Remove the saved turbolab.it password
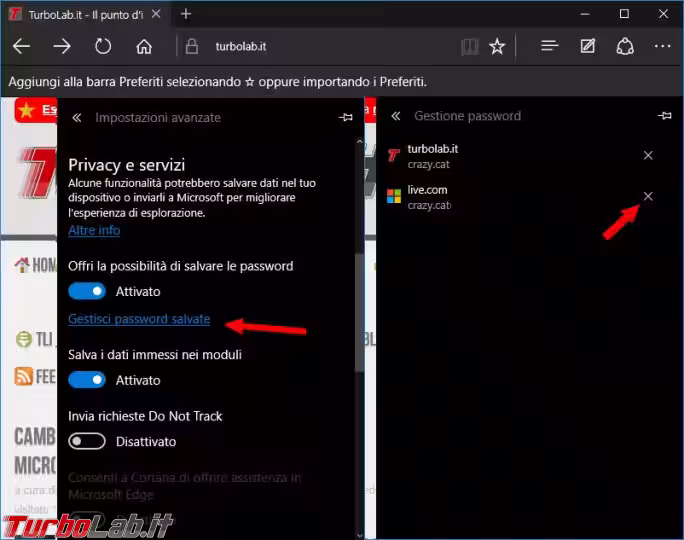This screenshot has height=540, width=684. pos(648,155)
